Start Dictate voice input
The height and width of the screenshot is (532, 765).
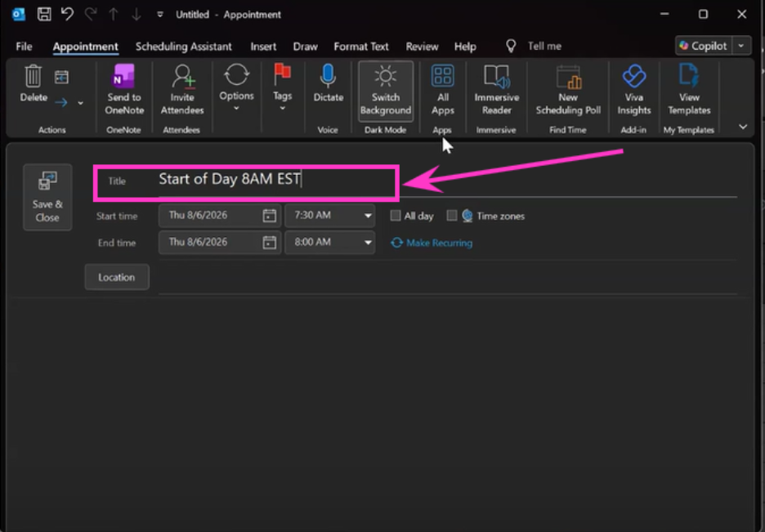coord(328,83)
